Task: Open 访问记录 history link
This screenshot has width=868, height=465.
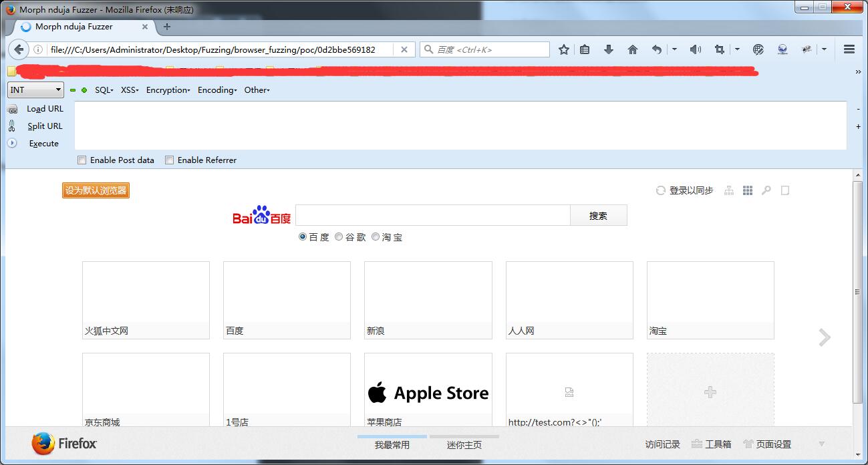Action: (x=663, y=444)
